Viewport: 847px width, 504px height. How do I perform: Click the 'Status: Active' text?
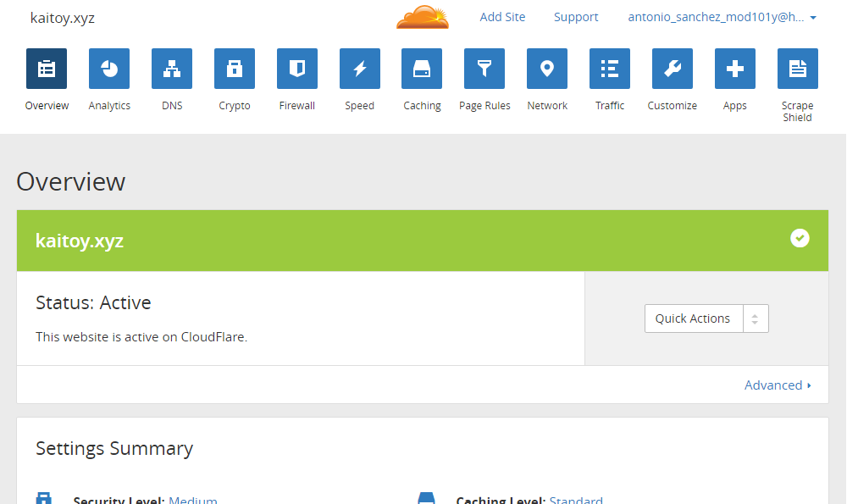tap(93, 303)
